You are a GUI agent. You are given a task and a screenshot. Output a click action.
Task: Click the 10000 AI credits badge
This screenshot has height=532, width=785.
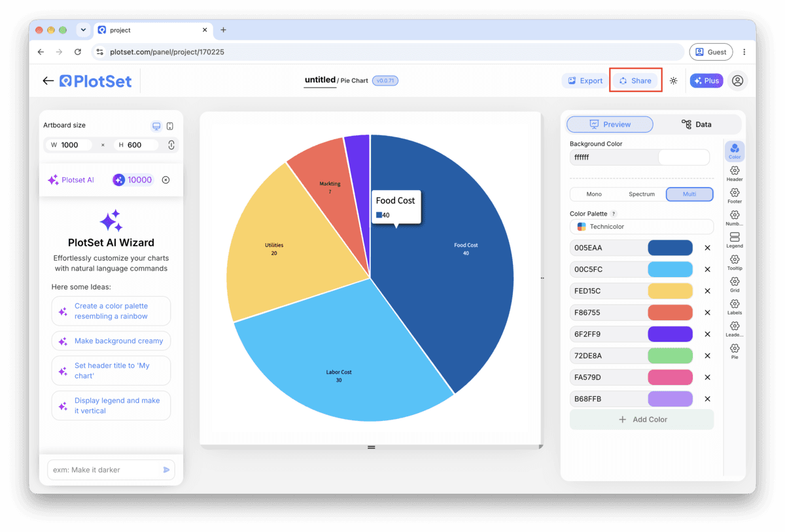pos(133,180)
